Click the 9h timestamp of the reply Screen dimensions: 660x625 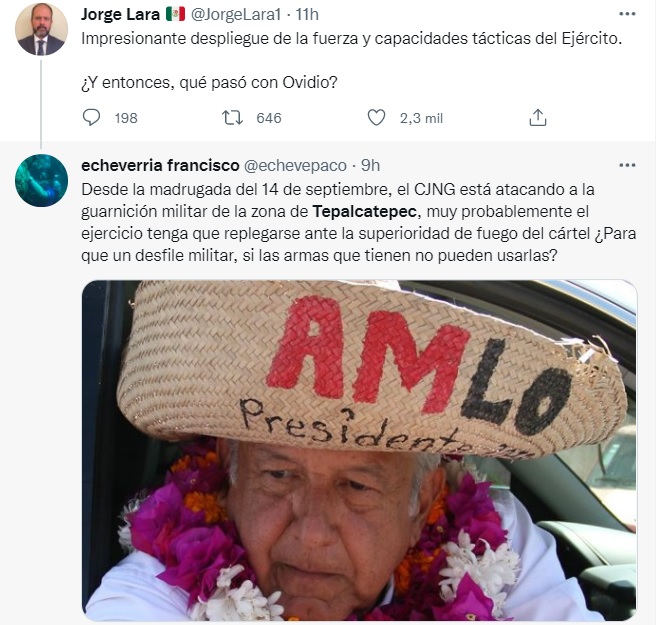(x=370, y=166)
